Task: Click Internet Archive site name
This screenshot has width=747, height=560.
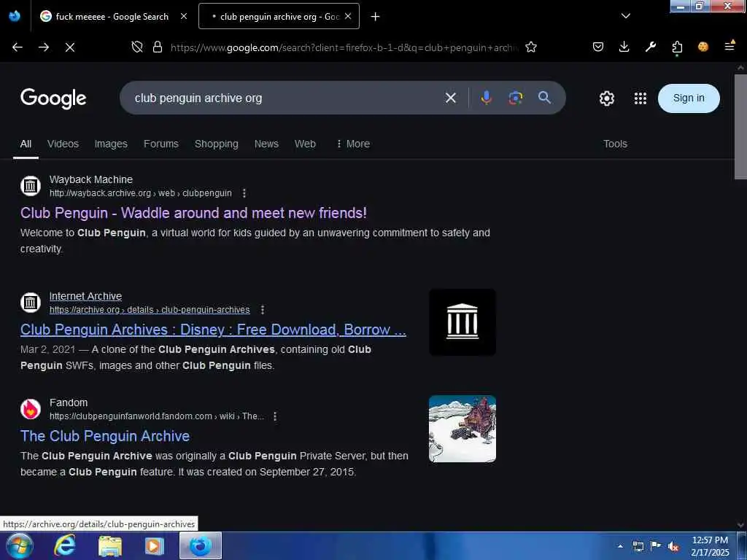Action: click(86, 296)
